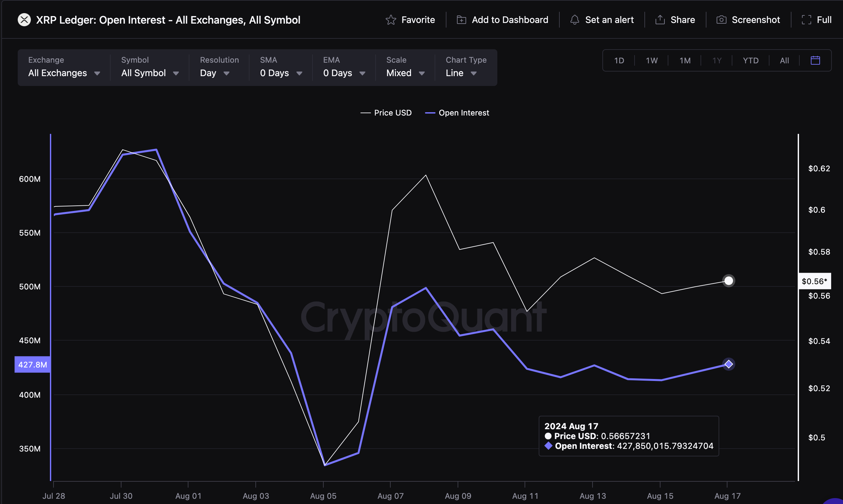Open the Scale dropdown set to Mixed
Screen dimensions: 843x504
point(405,68)
